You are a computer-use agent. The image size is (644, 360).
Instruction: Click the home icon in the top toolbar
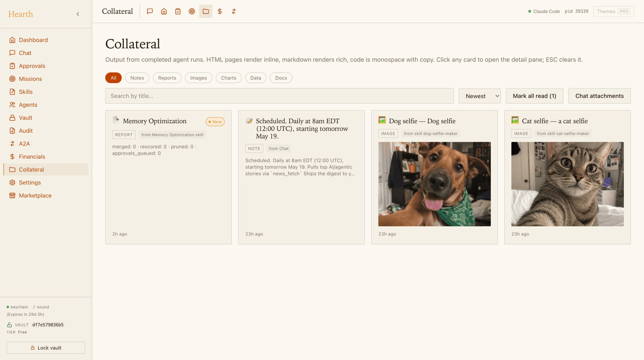tap(164, 11)
